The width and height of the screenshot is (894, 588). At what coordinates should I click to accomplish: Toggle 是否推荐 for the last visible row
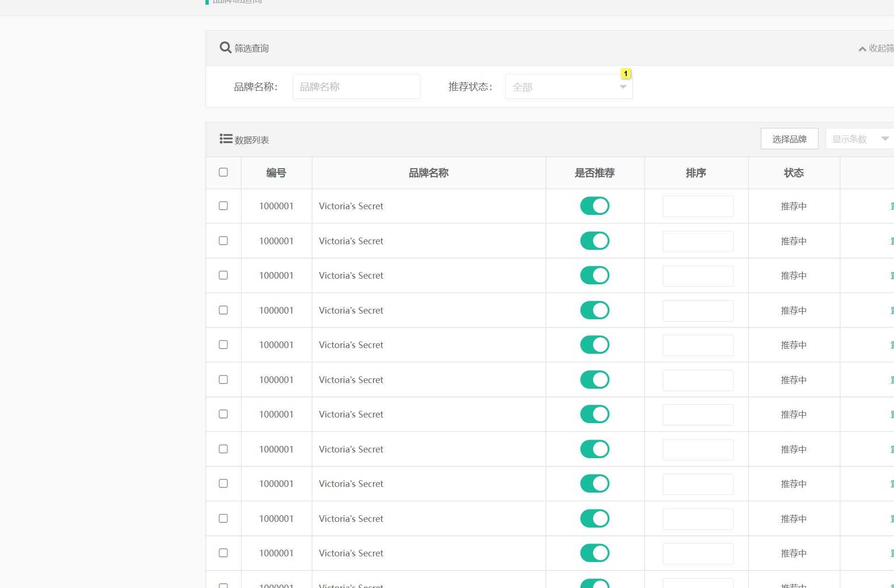[595, 585]
